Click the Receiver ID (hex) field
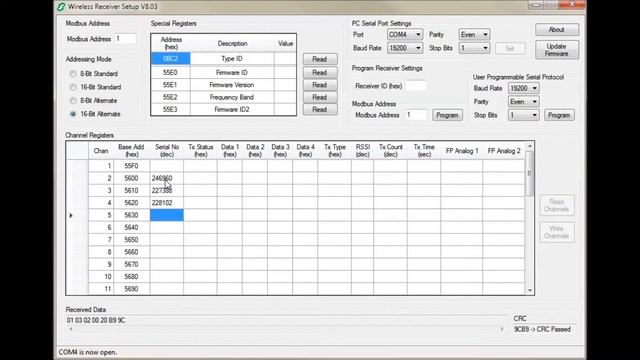Viewport: 640px width, 360px height. tap(416, 86)
